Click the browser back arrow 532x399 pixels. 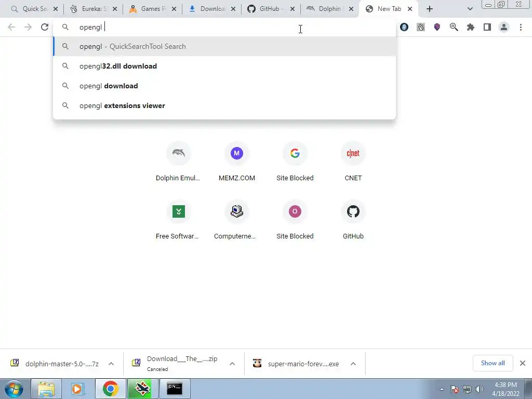[11, 27]
